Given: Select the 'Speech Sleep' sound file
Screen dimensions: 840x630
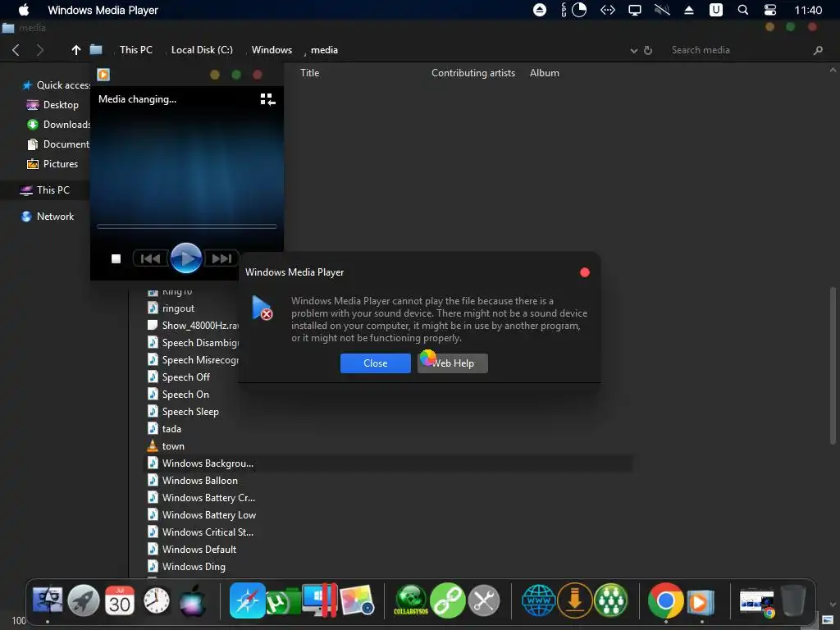Looking at the screenshot, I should [x=183, y=412].
